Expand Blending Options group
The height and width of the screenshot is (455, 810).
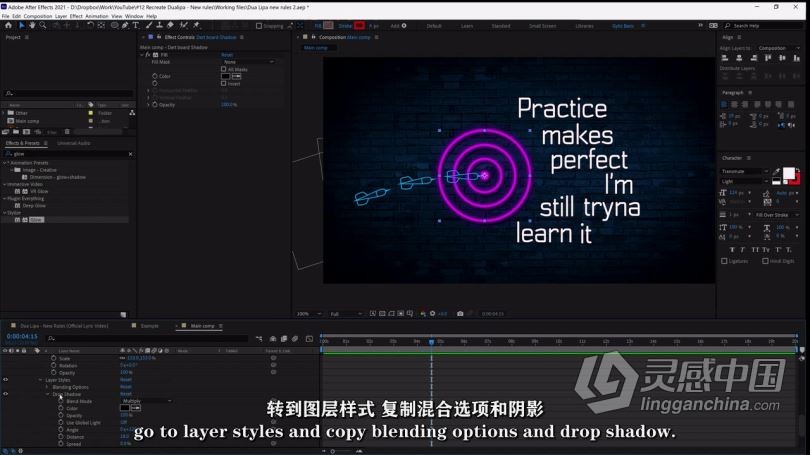point(48,387)
